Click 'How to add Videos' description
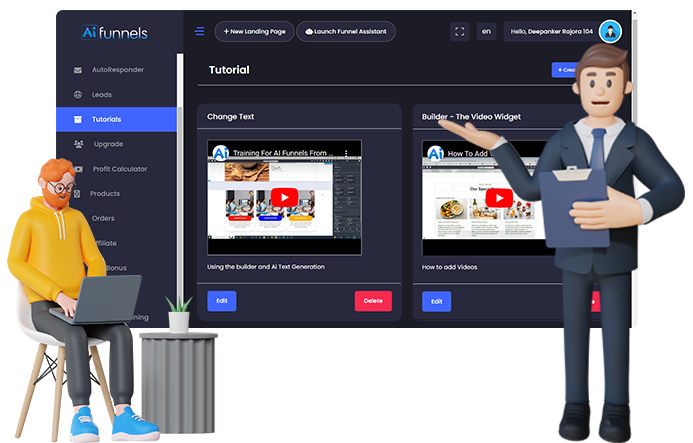This screenshot has width=693, height=443. pos(449,267)
